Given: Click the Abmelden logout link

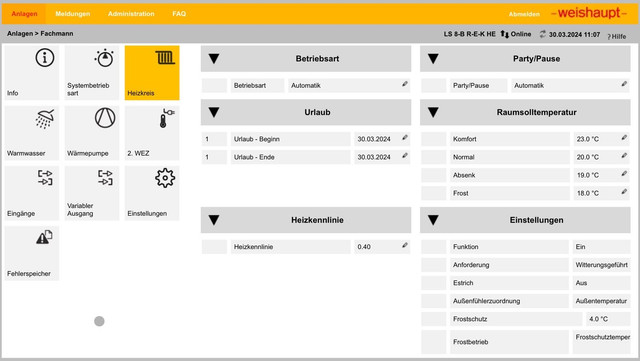Looking at the screenshot, I should tap(524, 14).
